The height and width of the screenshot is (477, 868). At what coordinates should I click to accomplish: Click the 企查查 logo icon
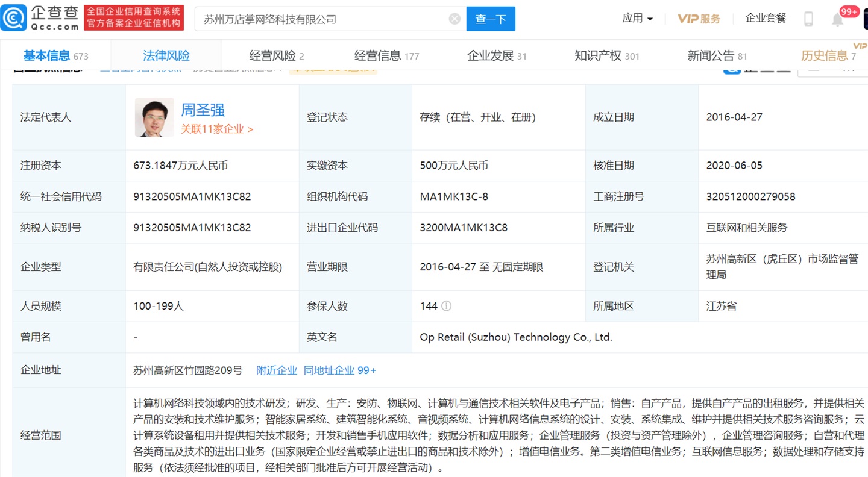click(x=13, y=17)
